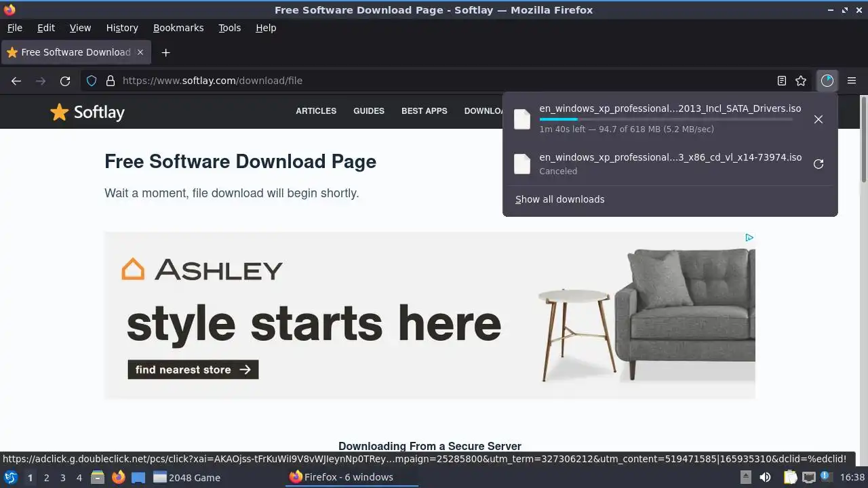
Task: Switch to workspace 4
Action: coord(79,477)
